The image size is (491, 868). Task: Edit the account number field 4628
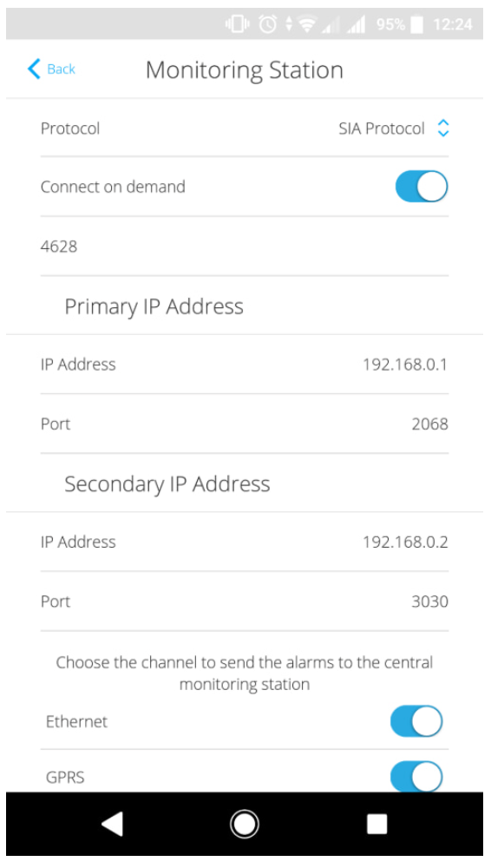coord(244,247)
